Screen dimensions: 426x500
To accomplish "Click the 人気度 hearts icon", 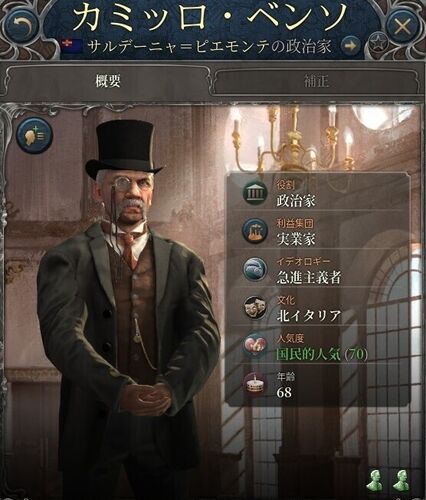I will [255, 345].
